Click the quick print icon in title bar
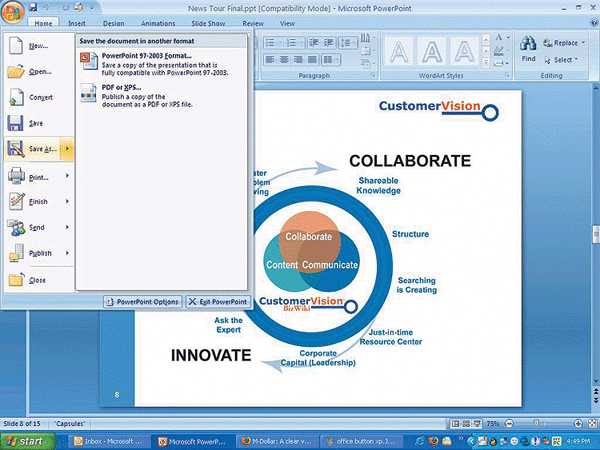This screenshot has height=450, width=600. pos(78,7)
